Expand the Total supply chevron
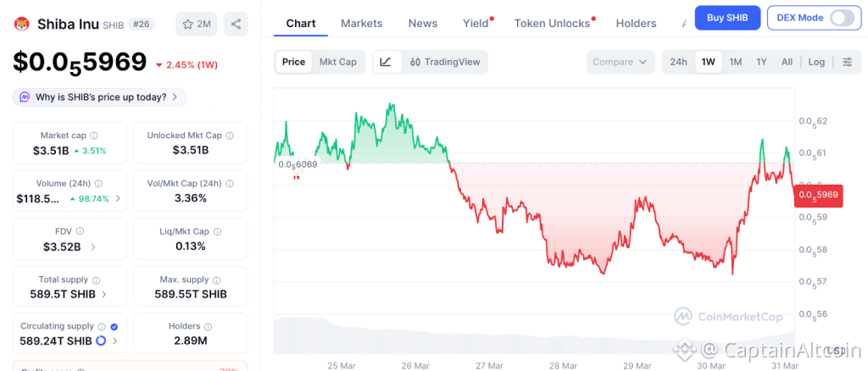The height and width of the screenshot is (371, 868). point(104,295)
